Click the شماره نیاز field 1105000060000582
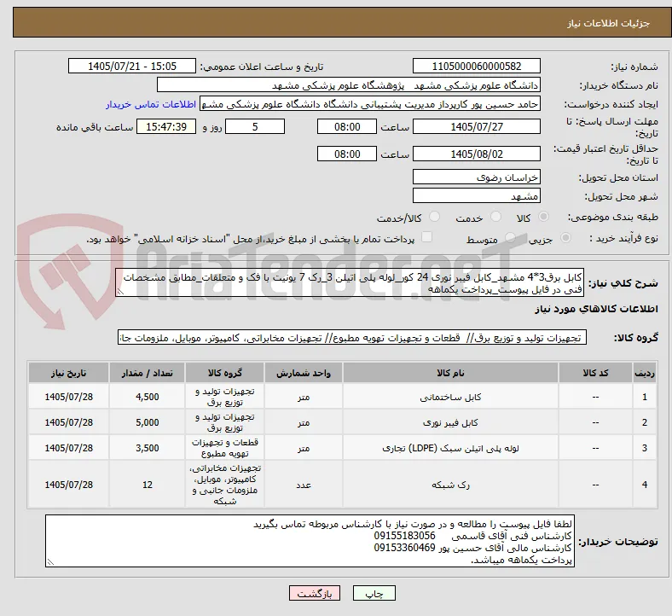The image size is (672, 616). [477, 67]
